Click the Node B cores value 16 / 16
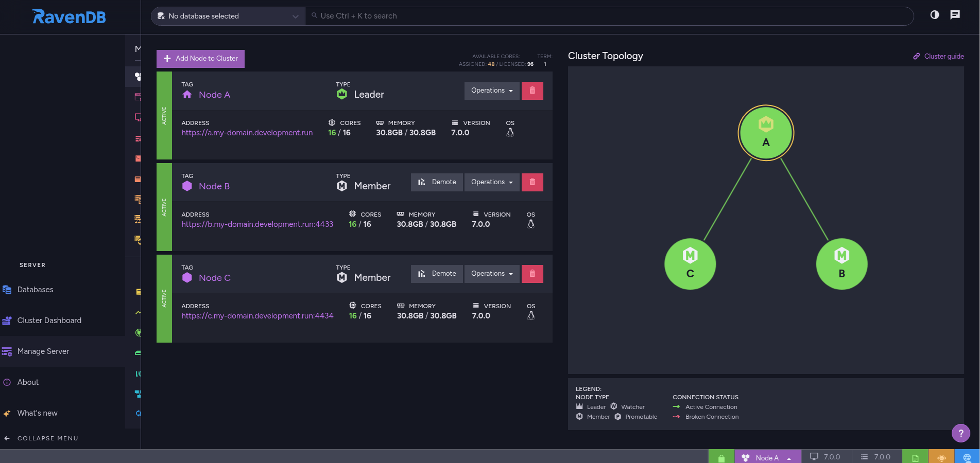This screenshot has width=980, height=463. click(360, 224)
